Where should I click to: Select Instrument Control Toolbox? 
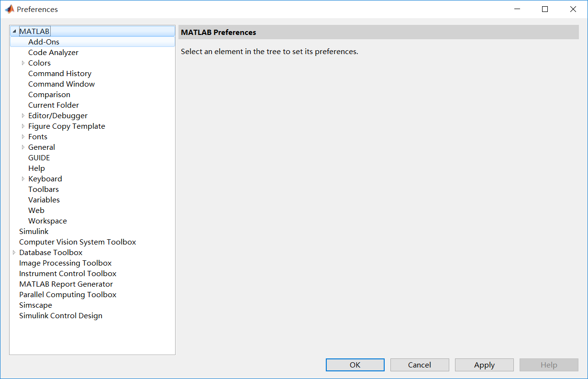[67, 274]
